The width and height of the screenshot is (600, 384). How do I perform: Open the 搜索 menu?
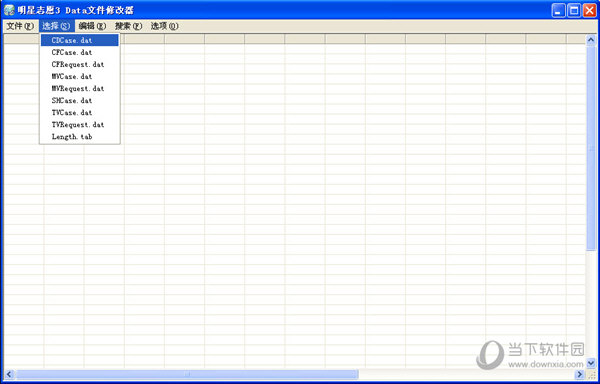click(128, 26)
